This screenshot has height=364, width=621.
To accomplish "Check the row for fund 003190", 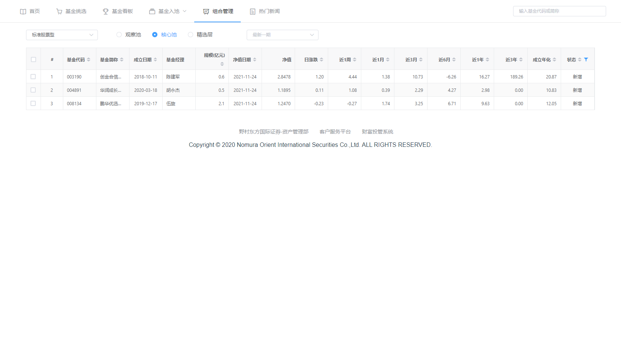I will 33,77.
